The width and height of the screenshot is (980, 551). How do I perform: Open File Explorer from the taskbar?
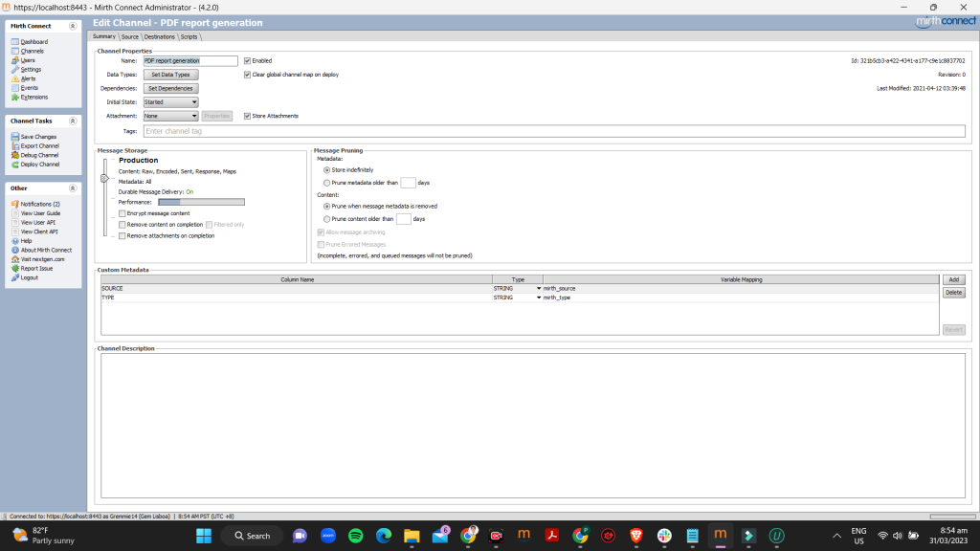pos(412,536)
